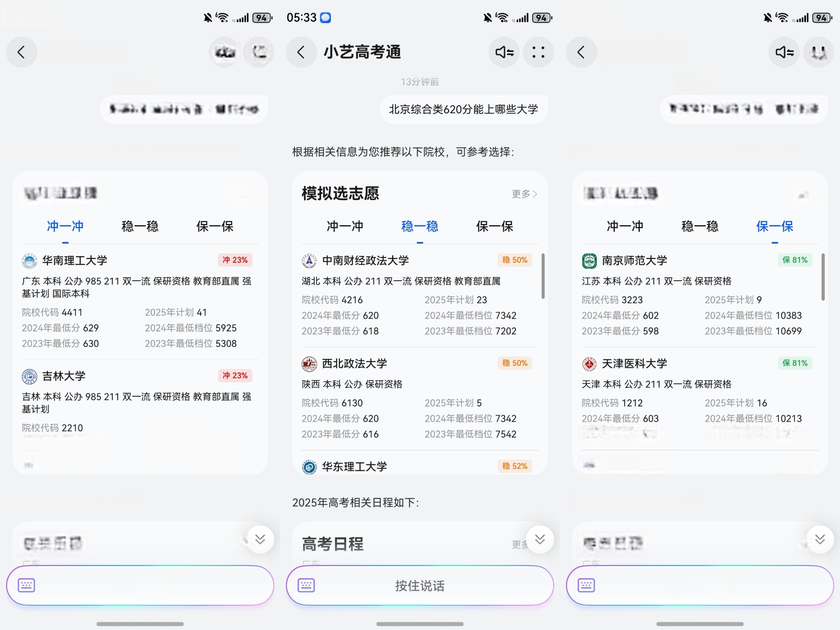Image resolution: width=840 pixels, height=630 pixels.
Task: Tap the 保 81% badge for 南京师范大学
Action: [795, 260]
